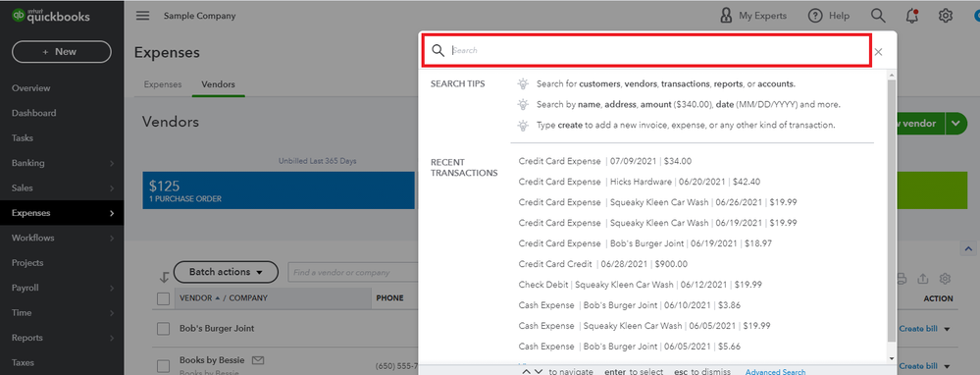Open the vendors table settings gear

point(945,279)
